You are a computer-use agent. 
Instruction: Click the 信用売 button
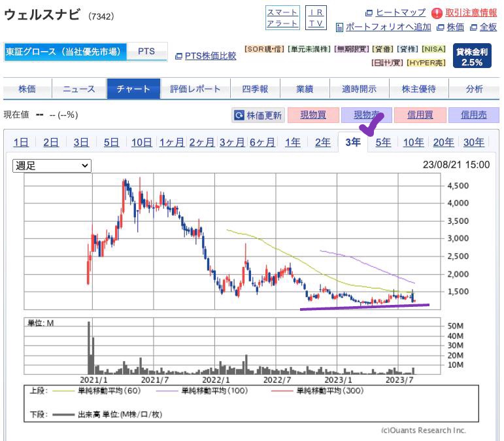(474, 115)
